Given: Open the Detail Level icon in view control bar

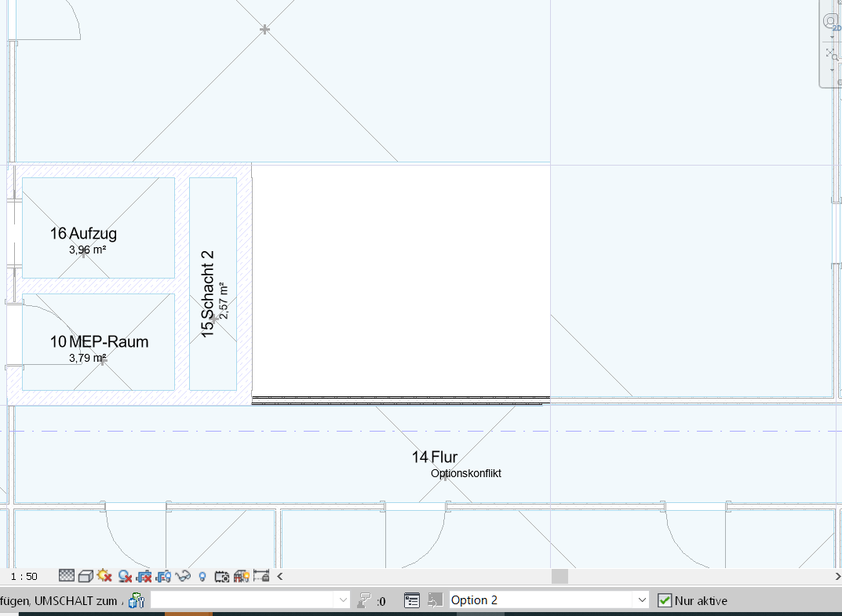Looking at the screenshot, I should pos(67,576).
